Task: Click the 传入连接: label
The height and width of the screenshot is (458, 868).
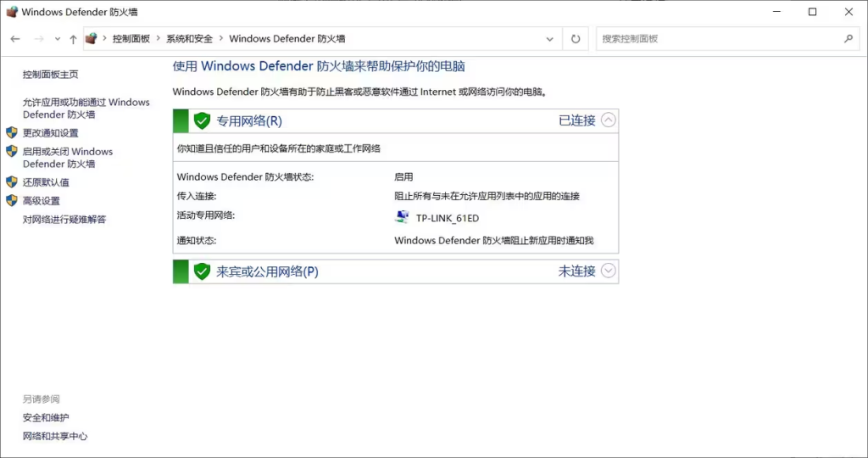Action: tap(197, 196)
